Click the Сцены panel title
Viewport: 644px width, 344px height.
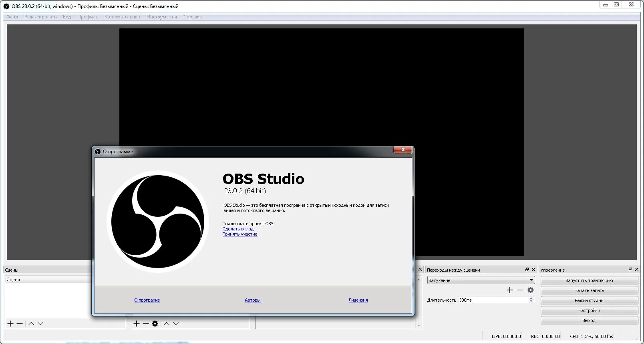pyautogui.click(x=12, y=270)
